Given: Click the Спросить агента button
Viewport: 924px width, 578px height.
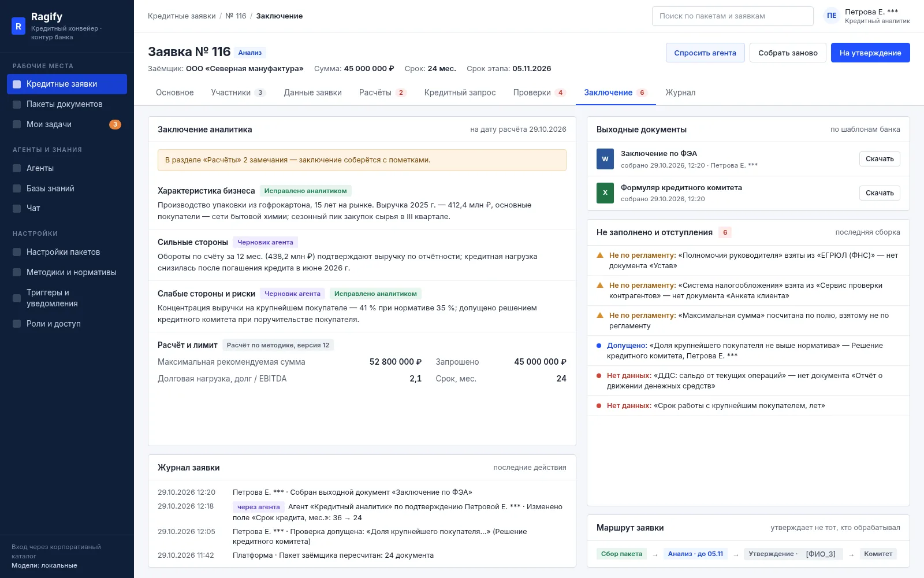Looking at the screenshot, I should pyautogui.click(x=705, y=53).
